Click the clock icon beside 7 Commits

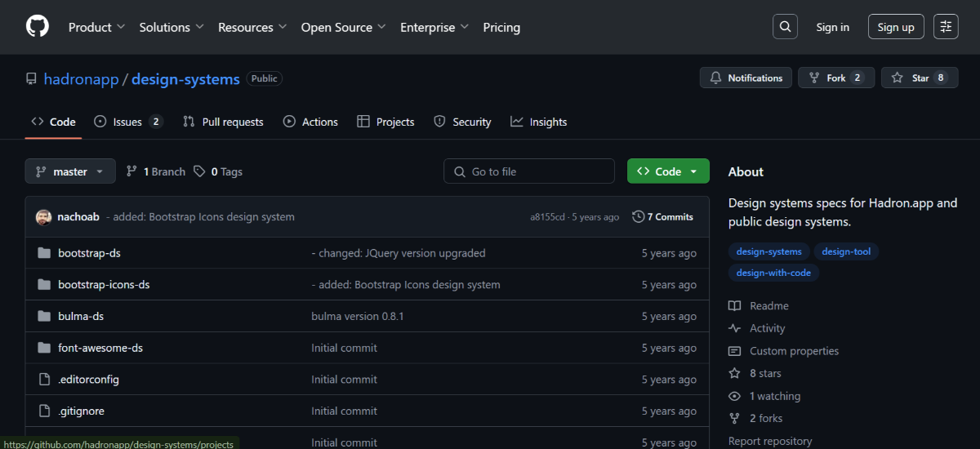[x=638, y=217]
